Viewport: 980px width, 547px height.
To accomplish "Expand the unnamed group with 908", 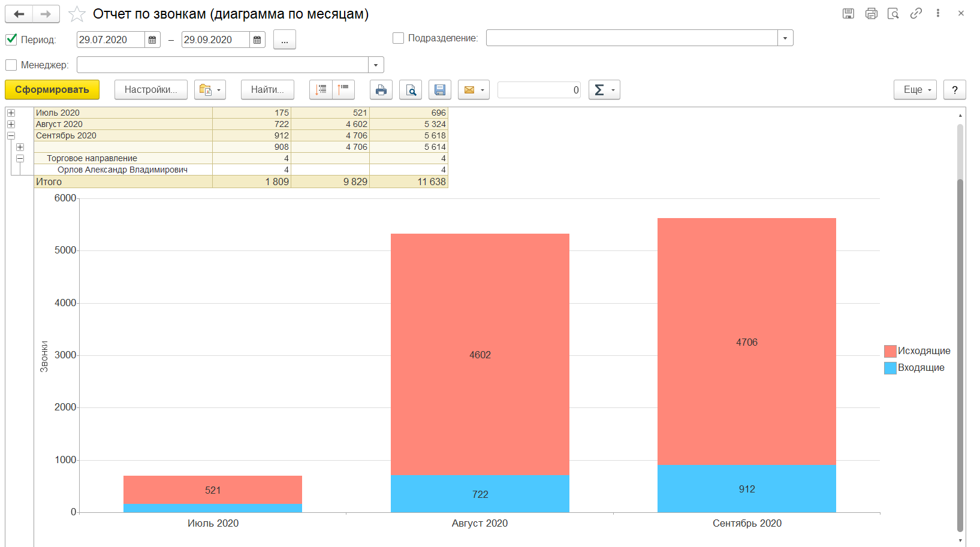I will tap(20, 147).
